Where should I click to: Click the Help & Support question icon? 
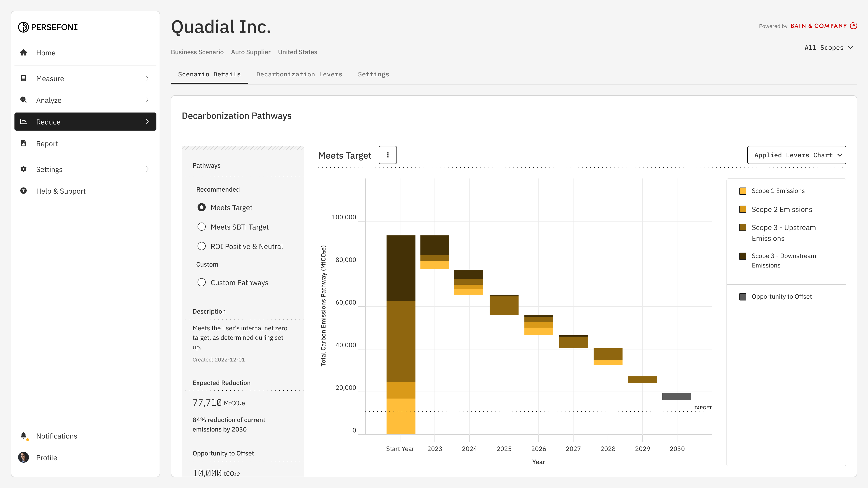point(23,191)
